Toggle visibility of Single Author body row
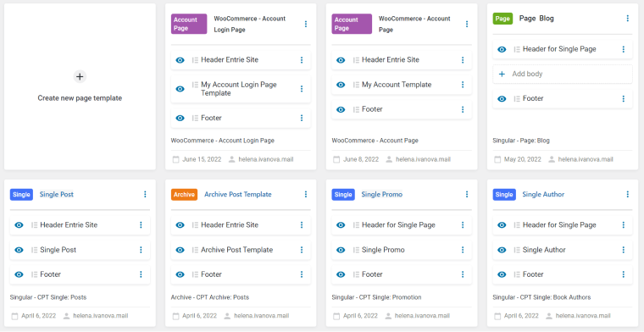The height and width of the screenshot is (332, 644). tap(502, 250)
